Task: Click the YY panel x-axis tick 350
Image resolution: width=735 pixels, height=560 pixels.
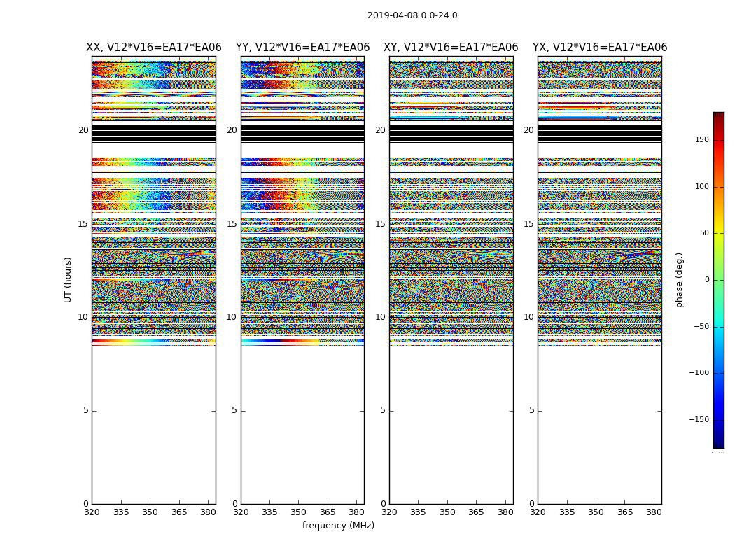Action: pos(299,512)
